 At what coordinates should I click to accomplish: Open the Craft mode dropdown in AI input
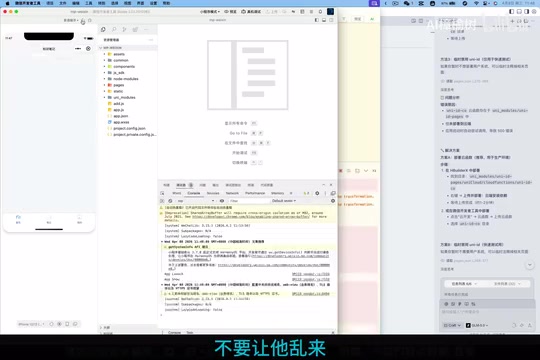tap(452, 325)
